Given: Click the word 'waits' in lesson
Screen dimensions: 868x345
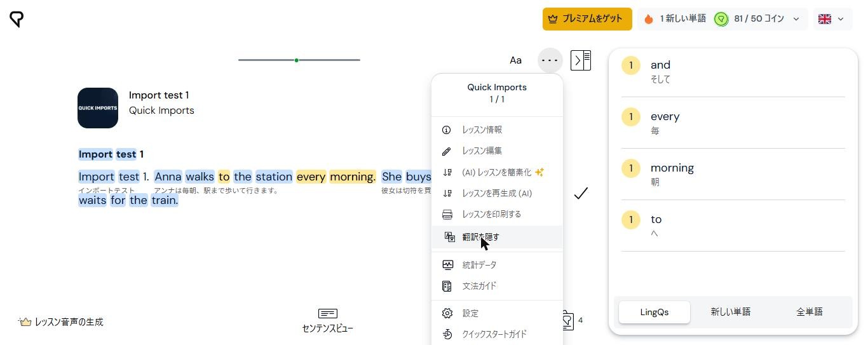Looking at the screenshot, I should tap(92, 200).
